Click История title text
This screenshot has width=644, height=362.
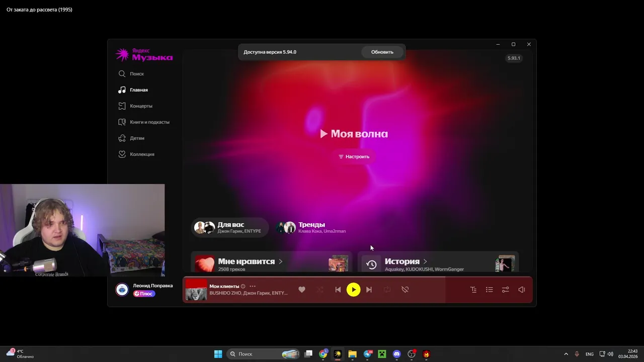(402, 261)
